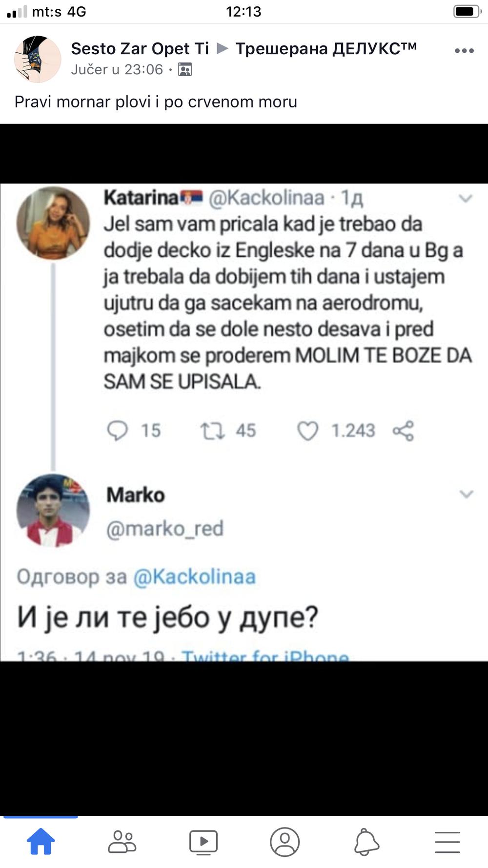Tap the retweet icon with 45

pos(213,431)
